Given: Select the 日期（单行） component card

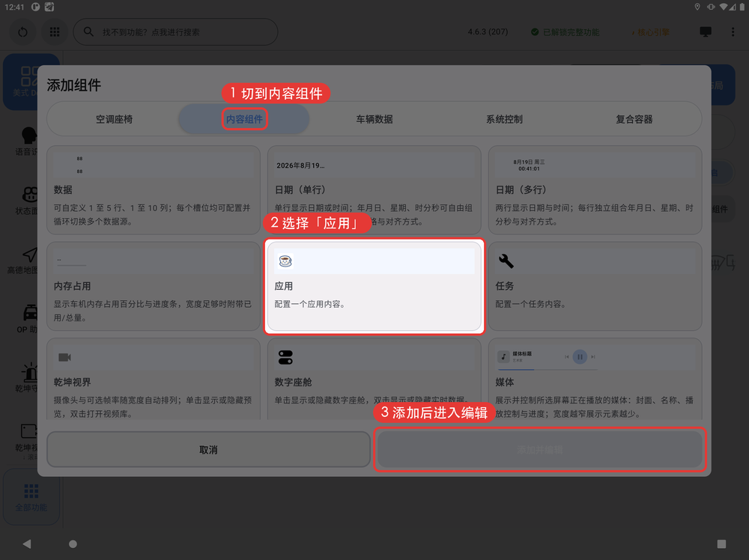Looking at the screenshot, I should click(x=374, y=190).
